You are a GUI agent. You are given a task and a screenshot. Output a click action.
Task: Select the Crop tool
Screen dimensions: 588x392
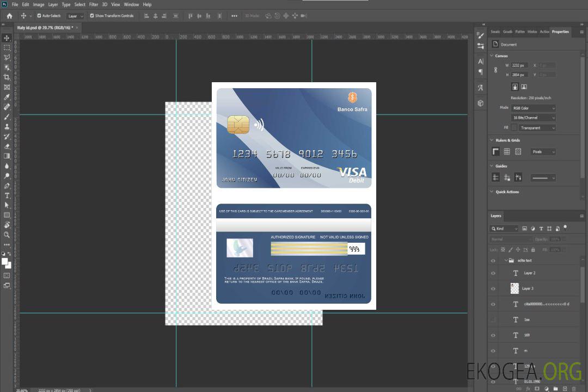tap(7, 77)
